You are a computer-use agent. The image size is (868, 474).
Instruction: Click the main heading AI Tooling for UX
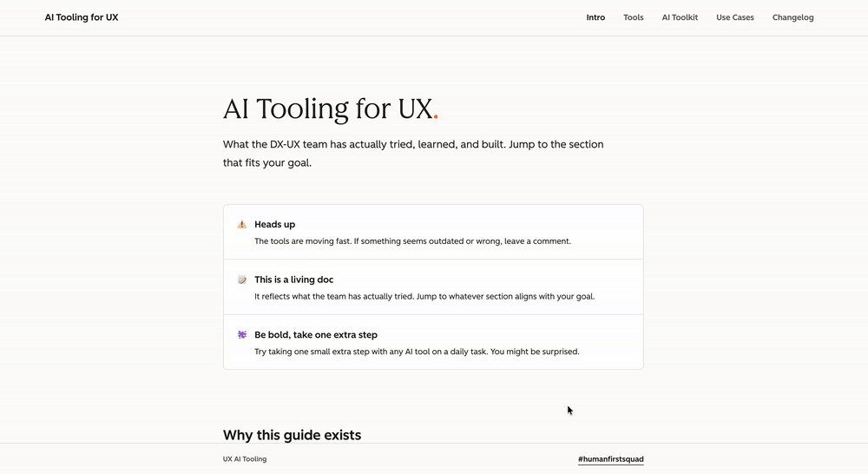[331, 109]
